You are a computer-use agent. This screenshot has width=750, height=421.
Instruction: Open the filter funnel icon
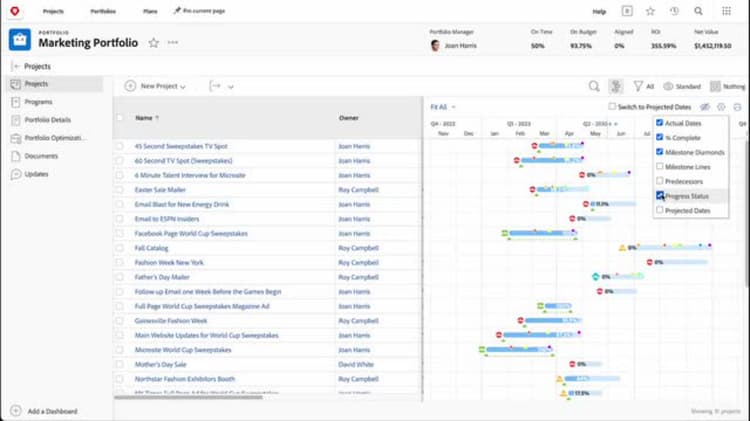coord(638,86)
